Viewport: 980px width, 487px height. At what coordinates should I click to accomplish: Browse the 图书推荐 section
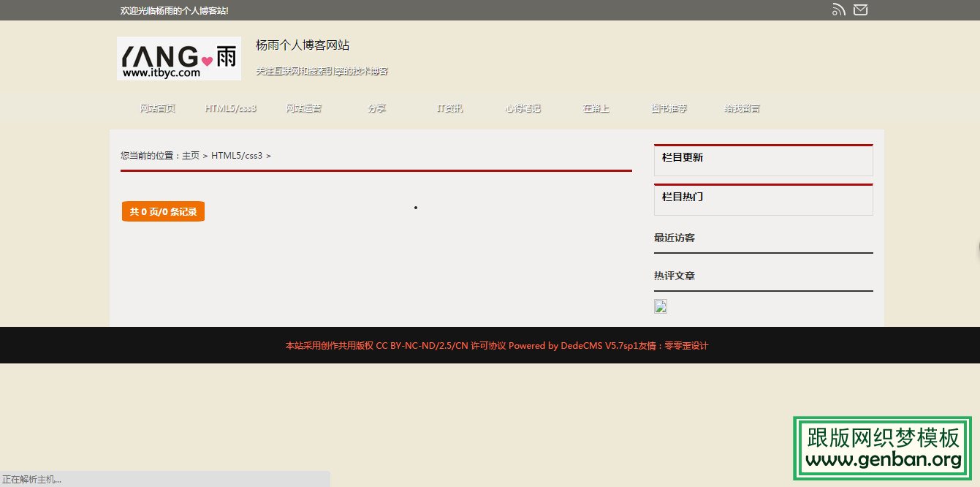[668, 107]
